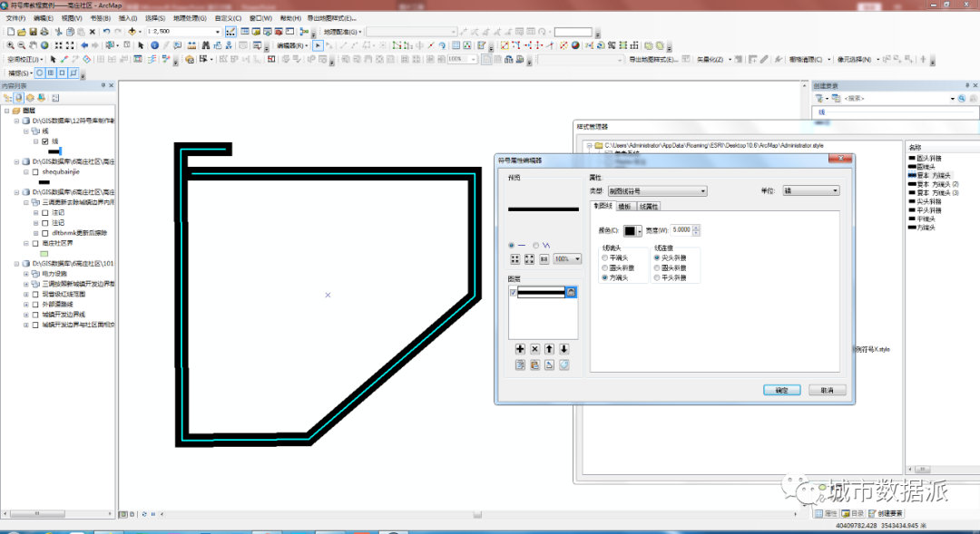Select 平头斜接 line join radio button
Viewport: 980px width, 534px height.
tap(657, 278)
